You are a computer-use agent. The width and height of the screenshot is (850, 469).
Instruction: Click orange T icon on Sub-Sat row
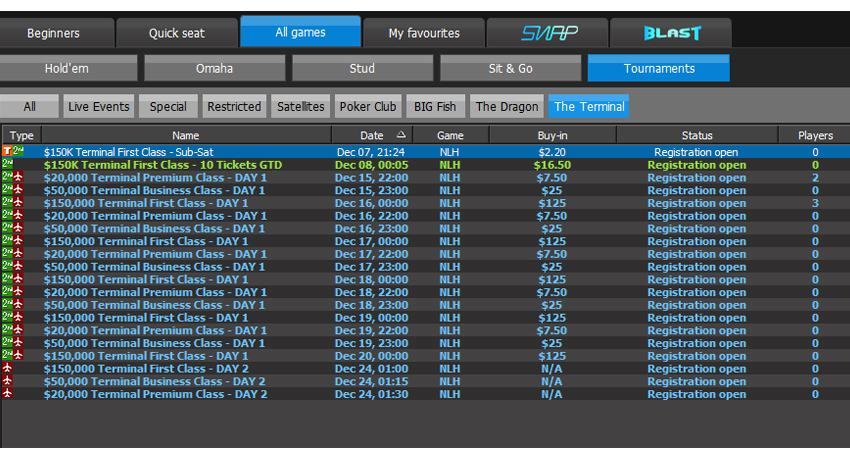[x=7, y=152]
